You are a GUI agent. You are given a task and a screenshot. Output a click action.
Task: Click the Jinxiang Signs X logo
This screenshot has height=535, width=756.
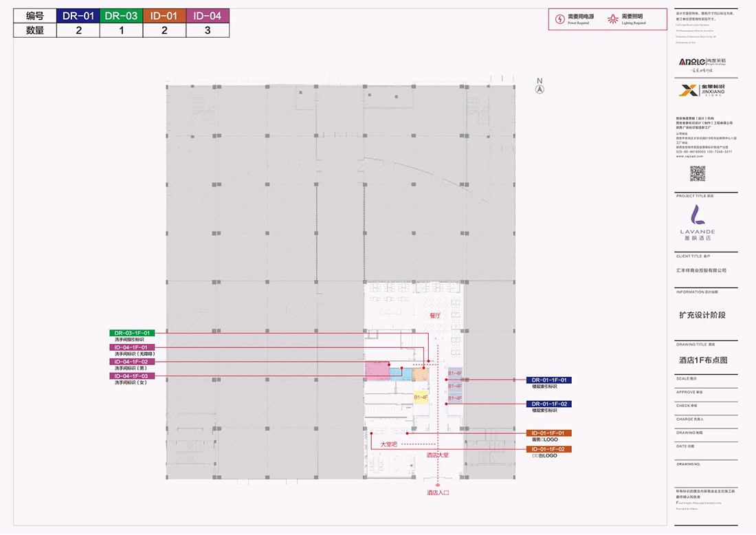(689, 90)
